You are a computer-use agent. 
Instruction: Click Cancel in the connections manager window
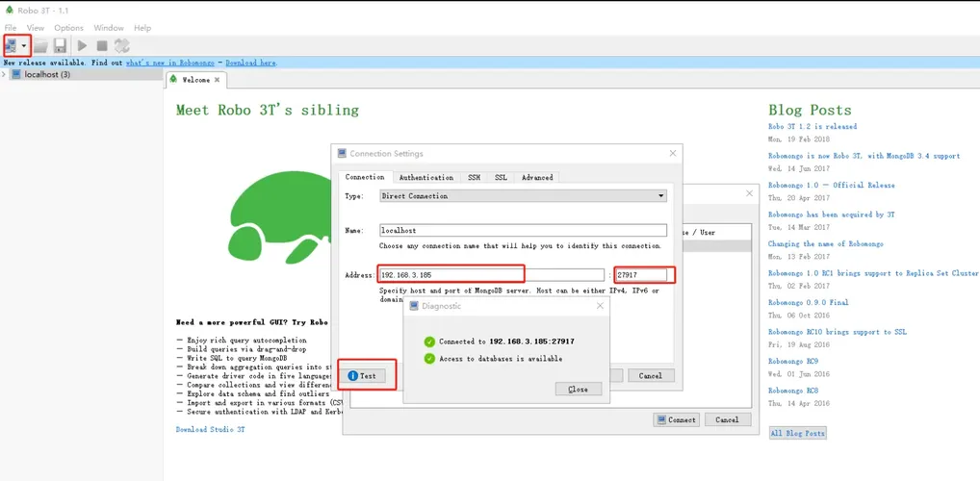click(x=728, y=419)
